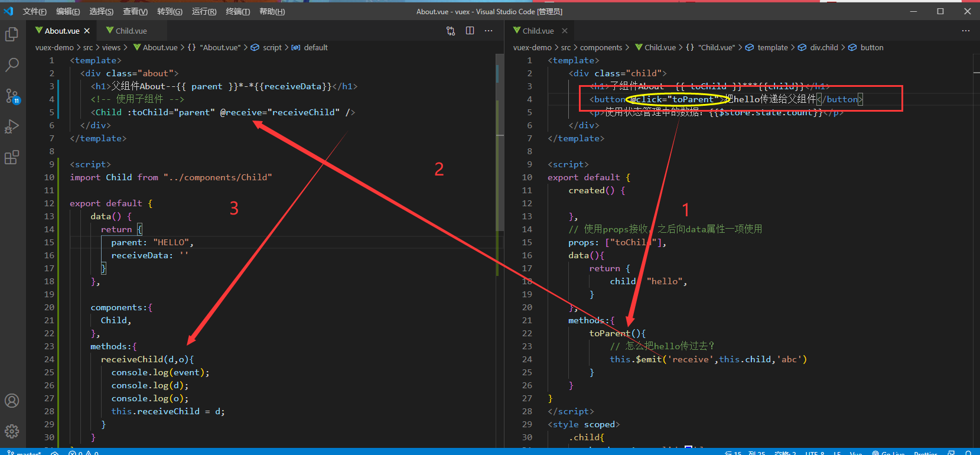
Task: Open the Explorer view in activity bar
Action: pyautogui.click(x=12, y=35)
